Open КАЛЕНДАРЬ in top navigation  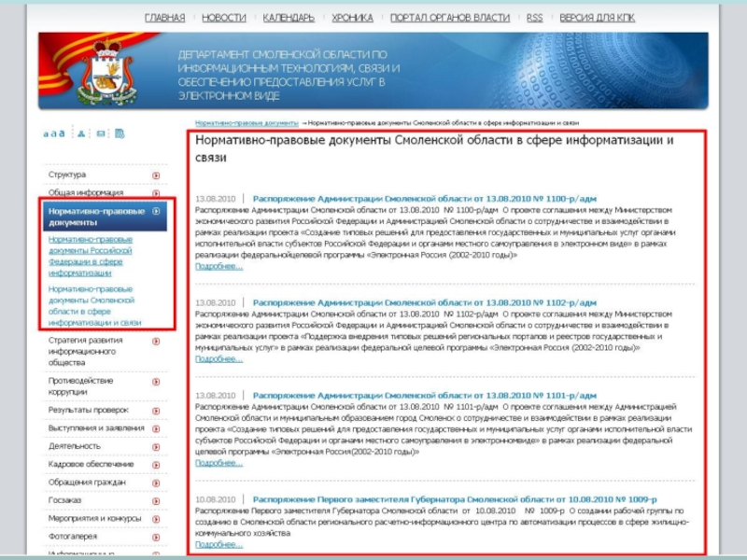[289, 18]
